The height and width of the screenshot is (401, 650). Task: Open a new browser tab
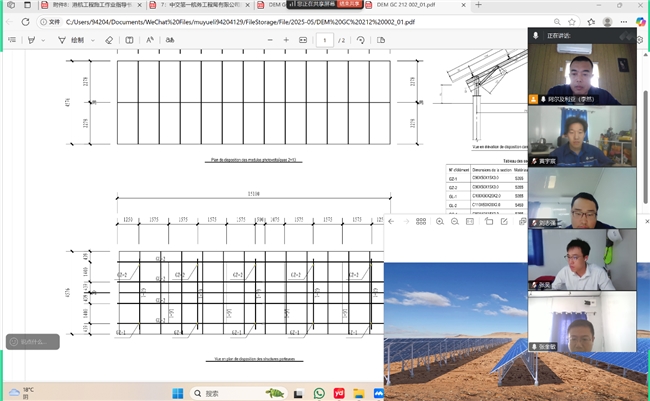click(478, 5)
